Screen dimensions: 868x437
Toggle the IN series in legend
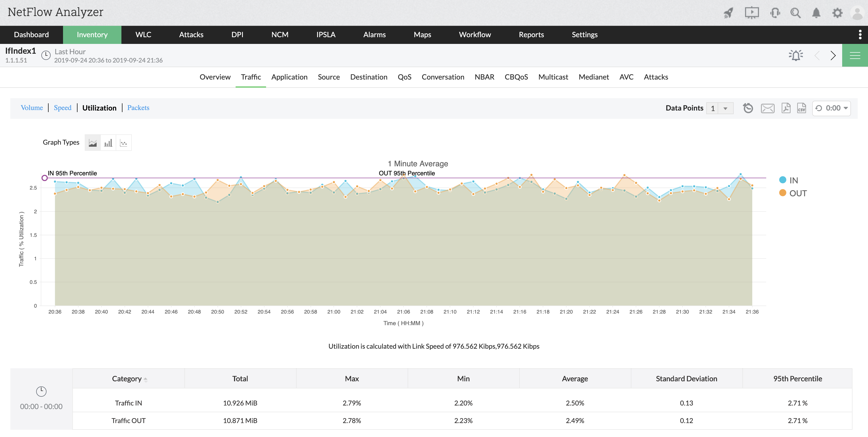point(794,180)
